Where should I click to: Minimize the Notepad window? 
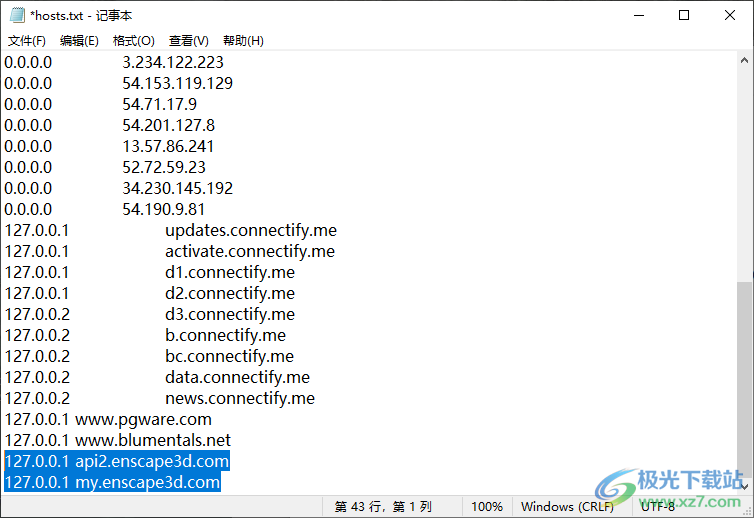639,15
